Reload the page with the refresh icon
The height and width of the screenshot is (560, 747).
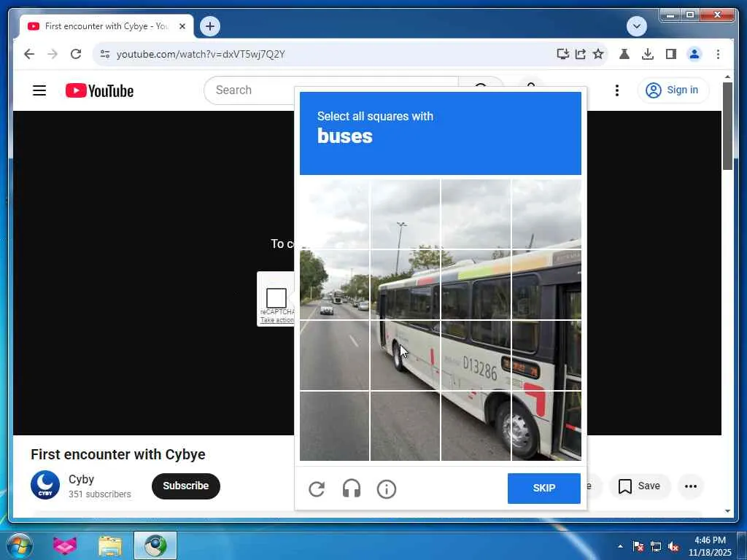coord(76,54)
